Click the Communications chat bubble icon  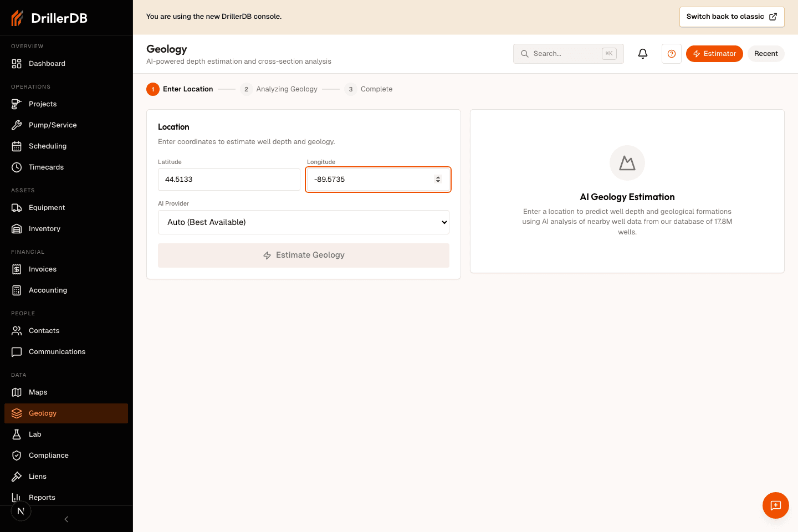pyautogui.click(x=17, y=352)
